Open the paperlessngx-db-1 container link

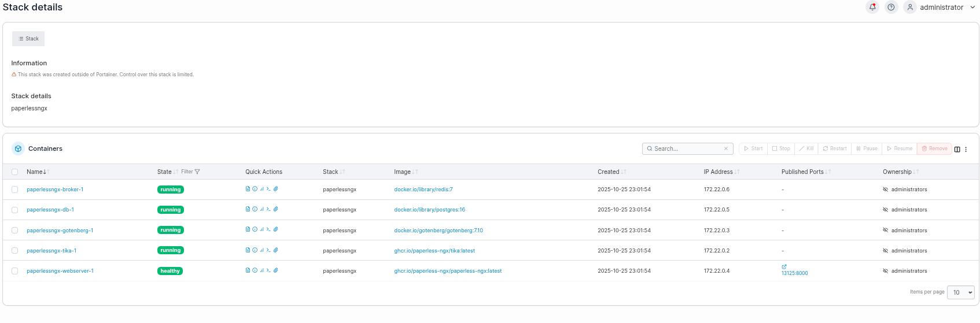(x=50, y=210)
